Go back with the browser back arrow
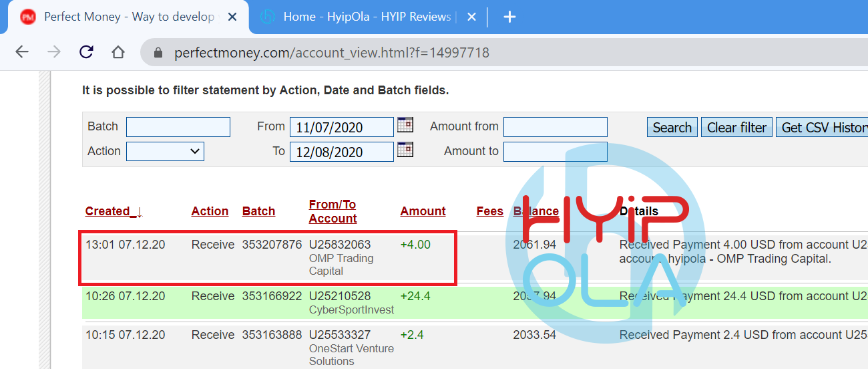This screenshot has width=868, height=369. click(x=22, y=52)
